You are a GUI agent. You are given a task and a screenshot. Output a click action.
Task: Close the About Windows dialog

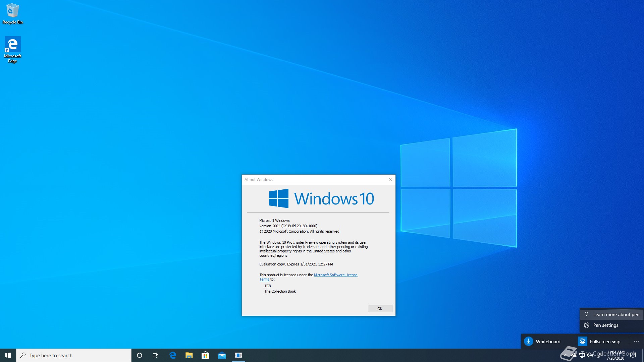coord(390,180)
